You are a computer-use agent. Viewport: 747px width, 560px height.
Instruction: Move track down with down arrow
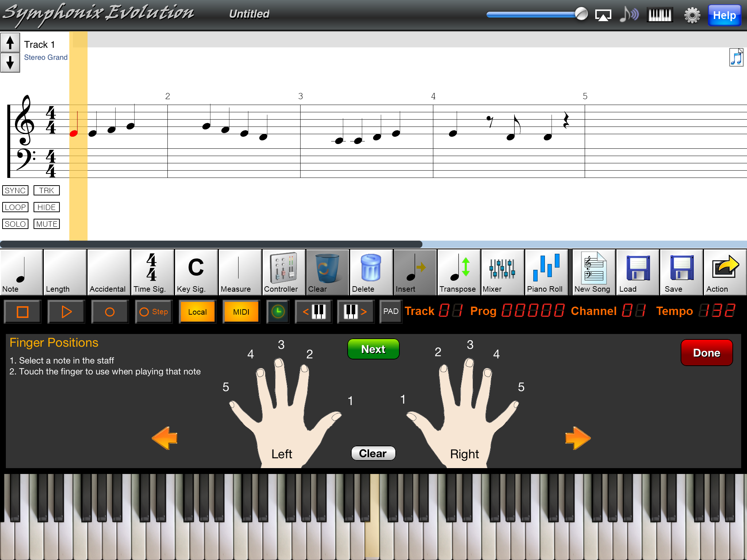pyautogui.click(x=10, y=63)
